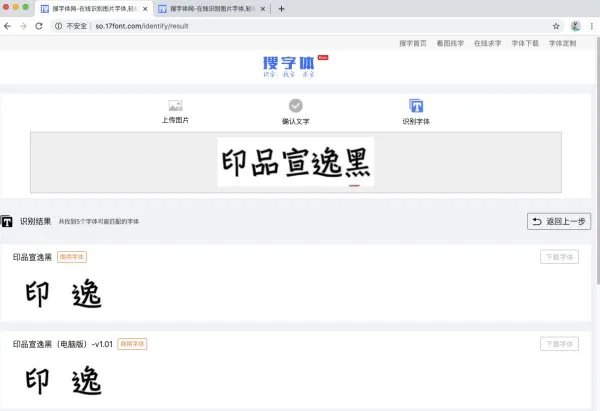The height and width of the screenshot is (411, 600).
Task: Go back with the browser back arrow
Action: (x=7, y=26)
